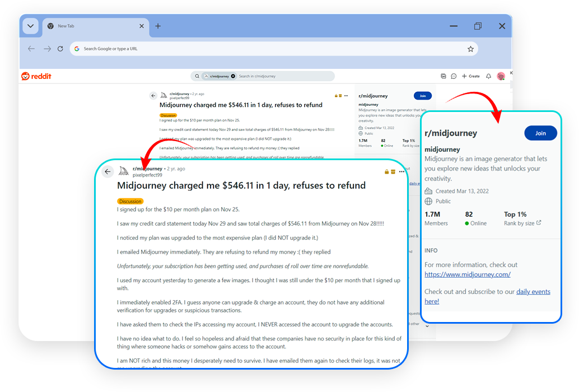Click the italic "Unfortunately, your subscription..." quote in the enlarged post
Image resolution: width=579 pixels, height=392 pixels.
tap(242, 266)
